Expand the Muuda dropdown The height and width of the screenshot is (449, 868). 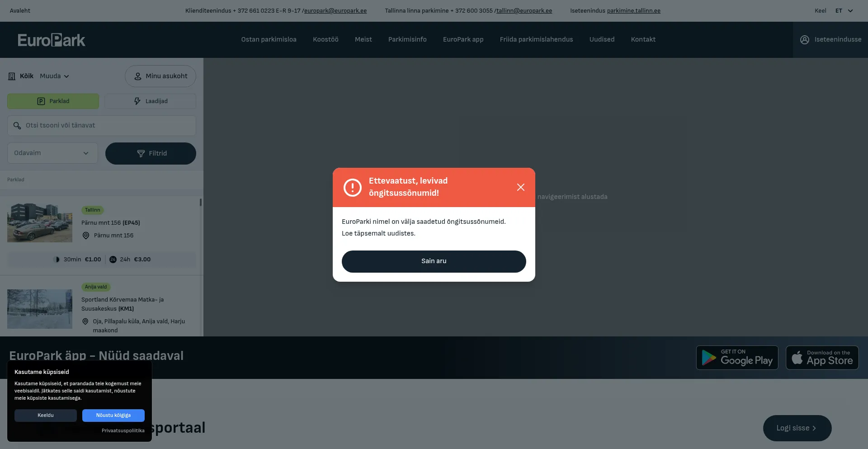[55, 76]
